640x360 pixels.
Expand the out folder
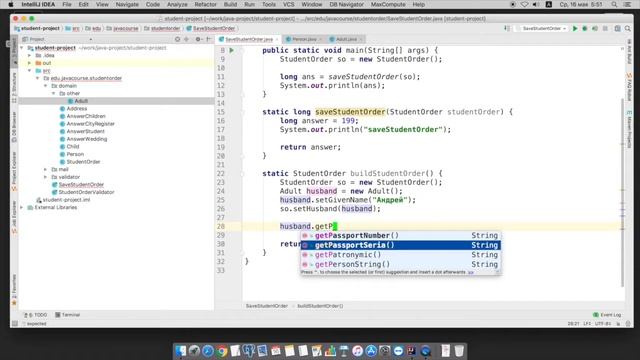pos(30,63)
